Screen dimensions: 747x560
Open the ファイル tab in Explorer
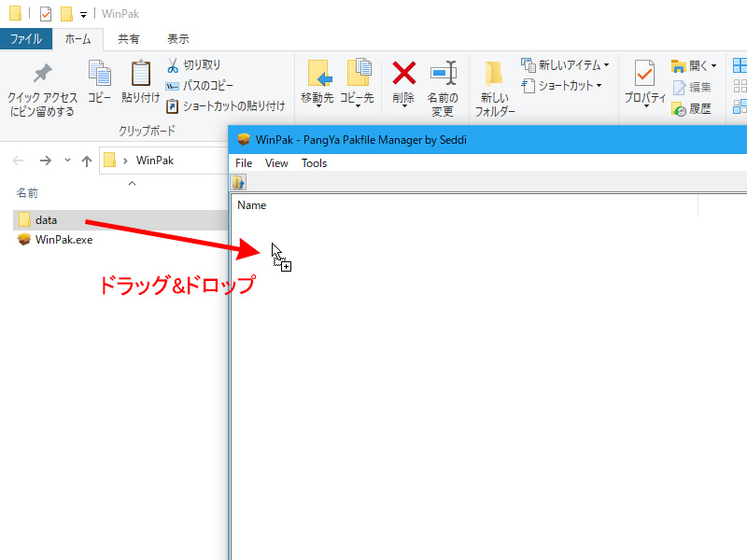(x=26, y=38)
